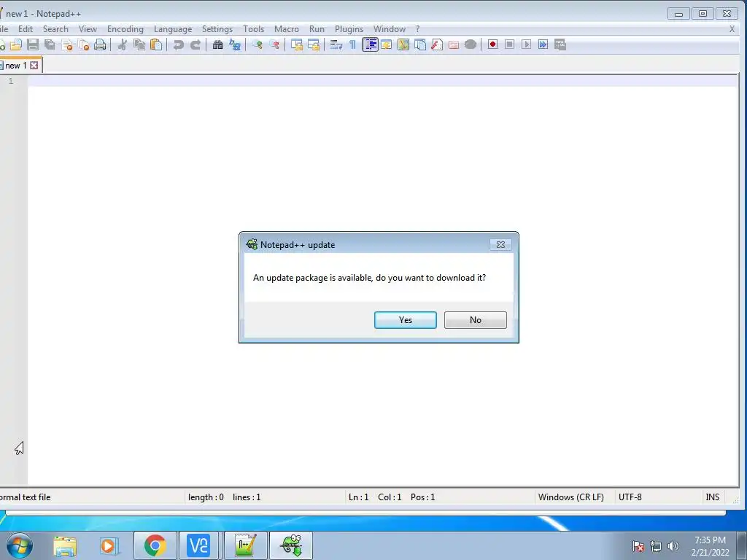This screenshot has height=560, width=747.
Task: Open the Plugins menu
Action: click(x=349, y=29)
